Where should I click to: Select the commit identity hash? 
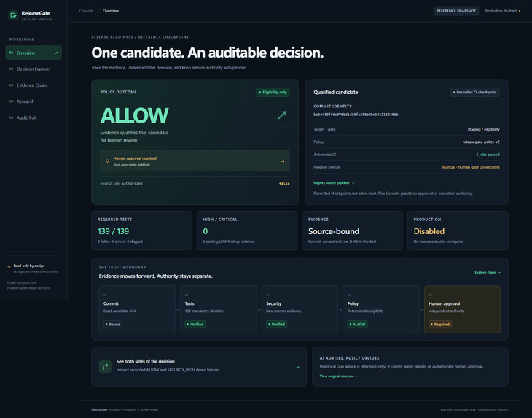click(356, 115)
